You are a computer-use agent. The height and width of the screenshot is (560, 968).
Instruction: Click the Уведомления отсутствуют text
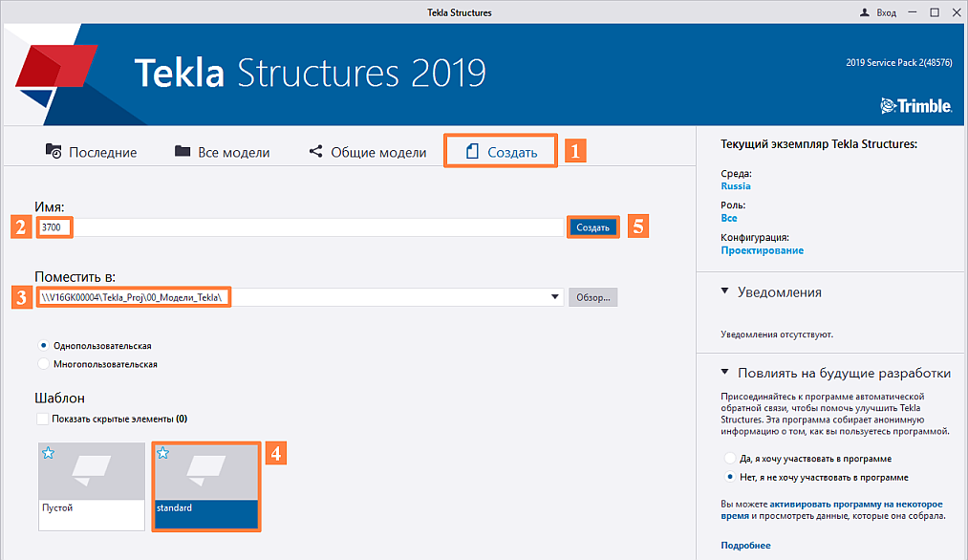click(777, 334)
